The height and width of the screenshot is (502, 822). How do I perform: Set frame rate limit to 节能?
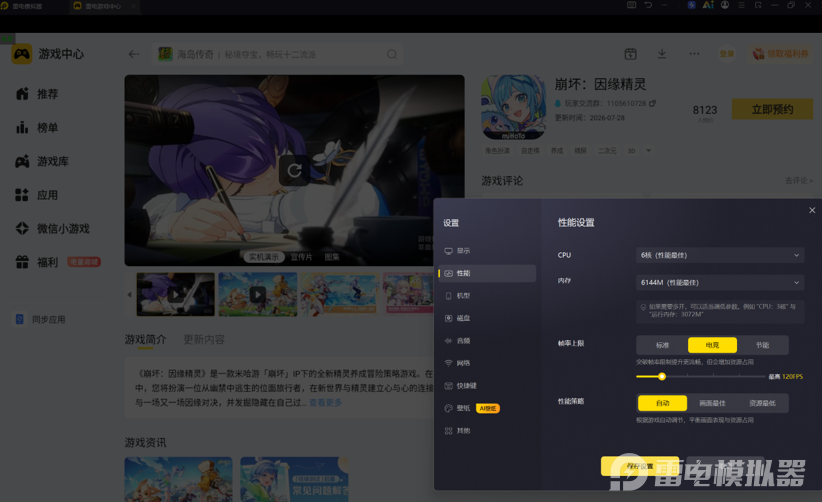point(762,345)
